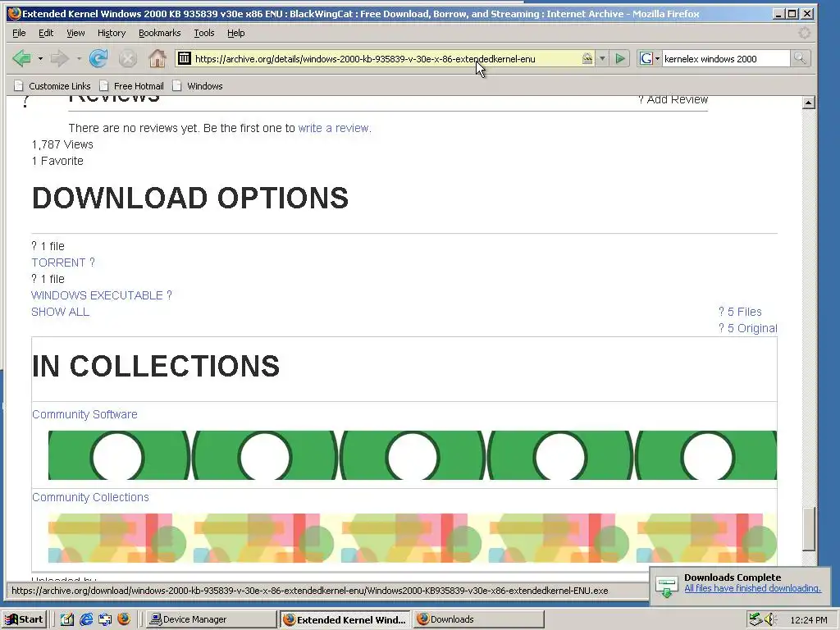
Task: Click the WINDOWS EXECUTABLE download link
Action: click(x=101, y=295)
